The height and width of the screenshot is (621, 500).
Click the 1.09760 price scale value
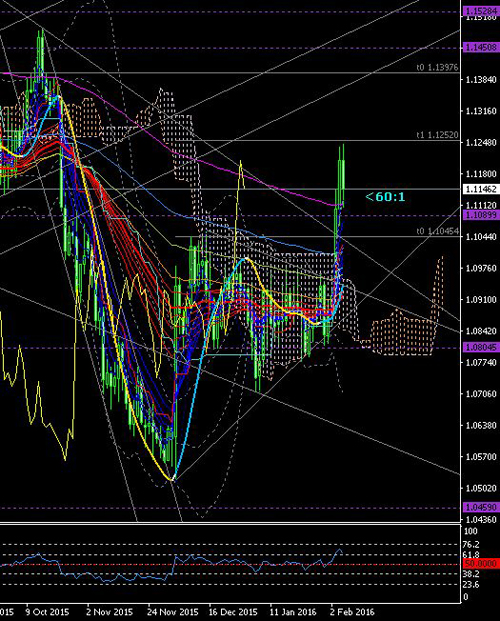tap(481, 268)
